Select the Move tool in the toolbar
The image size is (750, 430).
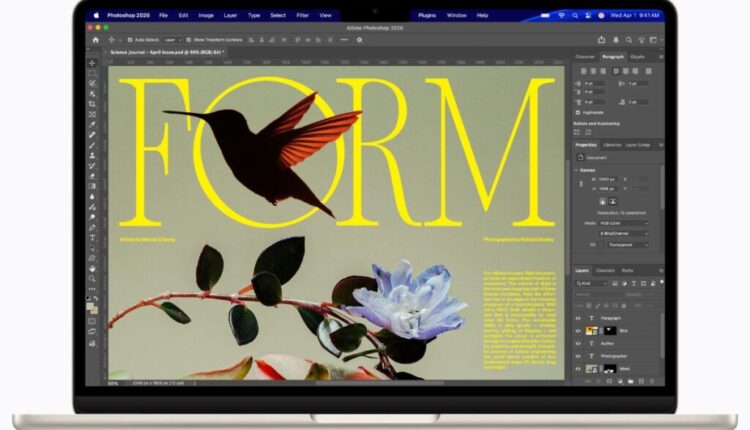(92, 62)
